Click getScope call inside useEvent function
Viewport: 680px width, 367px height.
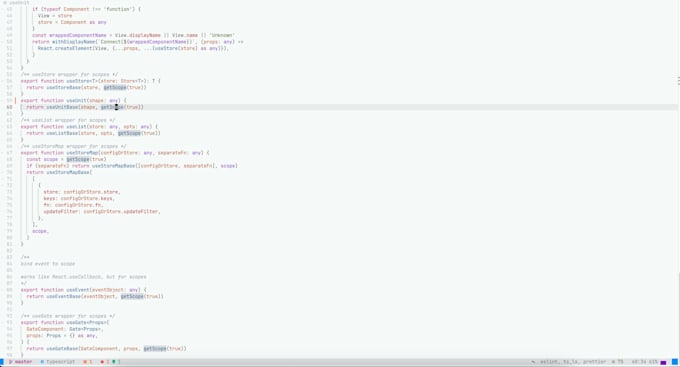[132, 296]
